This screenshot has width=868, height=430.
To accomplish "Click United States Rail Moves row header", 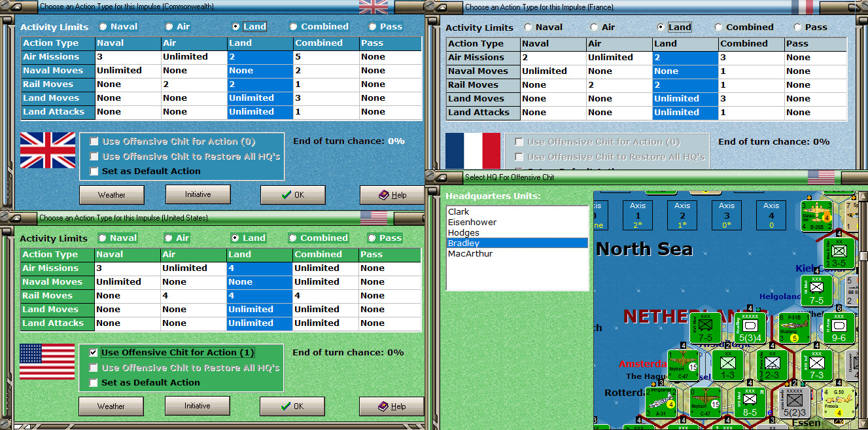I will (58, 296).
